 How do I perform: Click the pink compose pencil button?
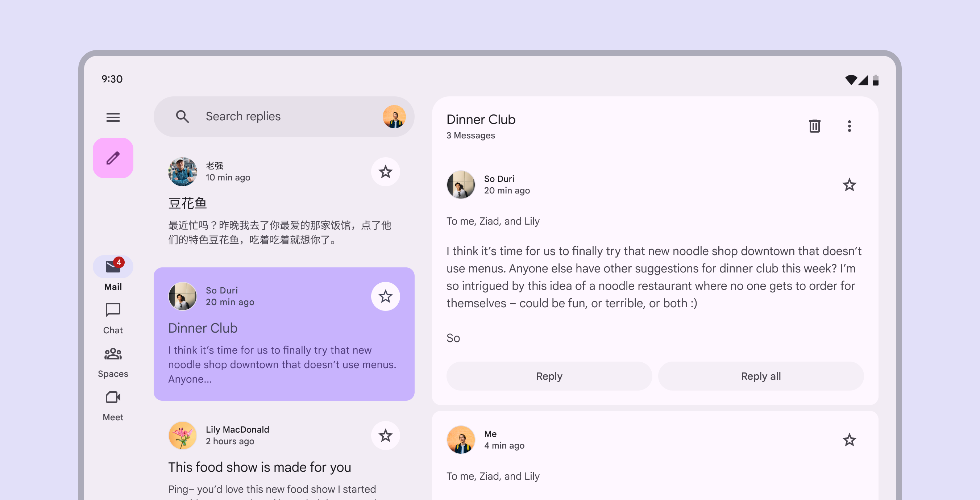click(x=113, y=158)
